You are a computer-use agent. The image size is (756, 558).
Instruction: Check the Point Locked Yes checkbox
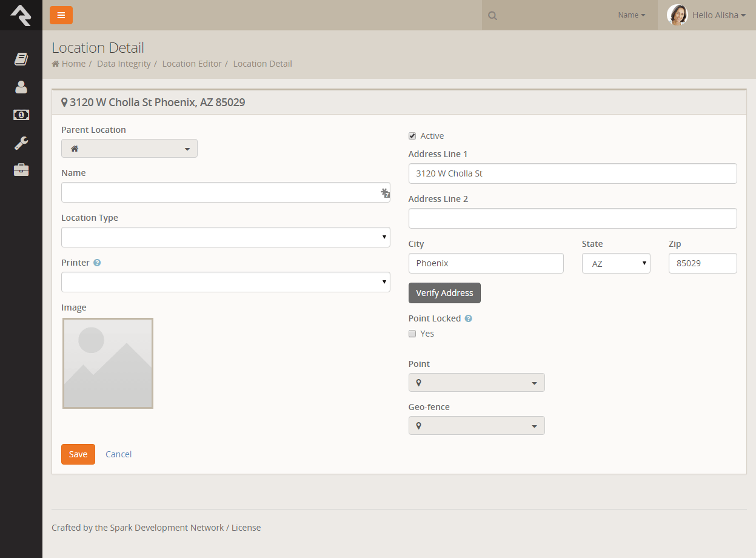click(412, 334)
